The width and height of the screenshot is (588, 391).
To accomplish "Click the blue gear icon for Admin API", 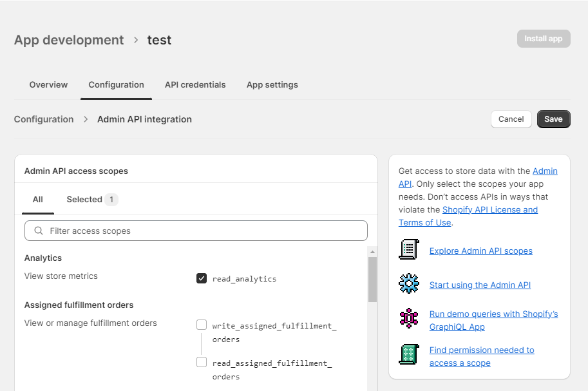I will [x=409, y=284].
